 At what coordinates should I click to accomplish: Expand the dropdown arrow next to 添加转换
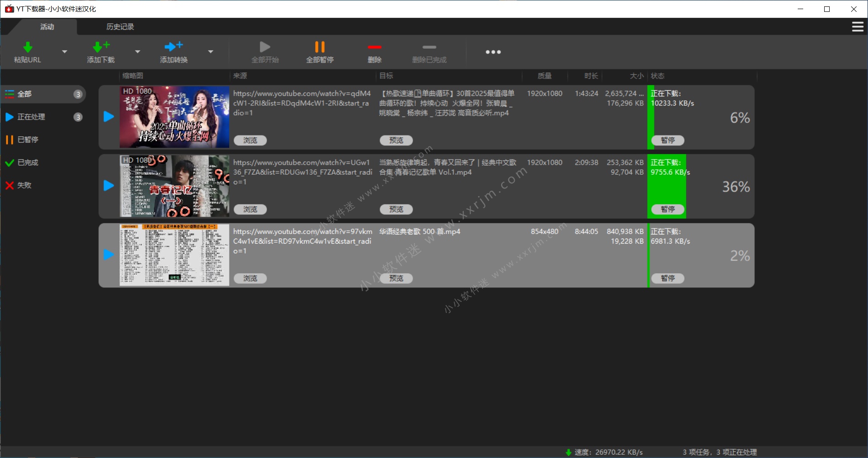(210, 52)
